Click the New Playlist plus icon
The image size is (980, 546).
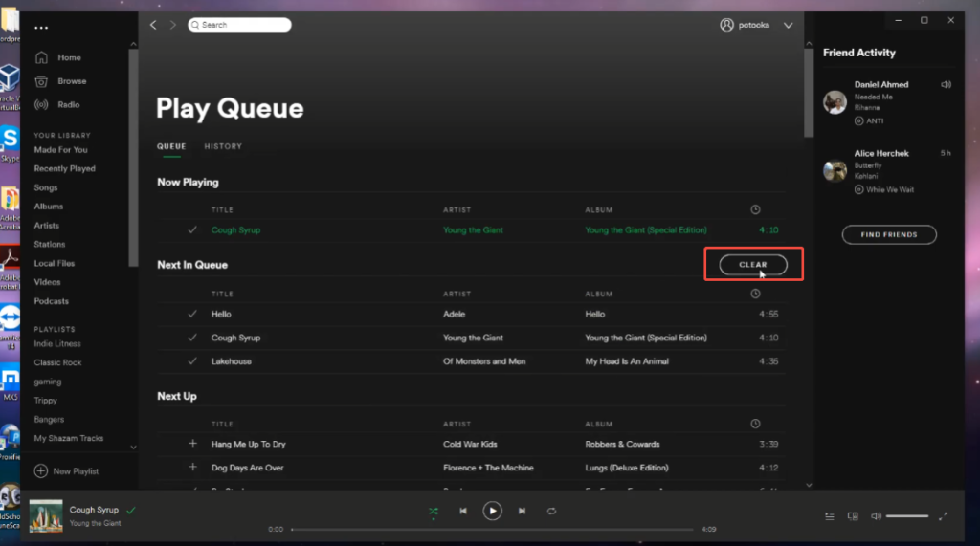tap(40, 471)
